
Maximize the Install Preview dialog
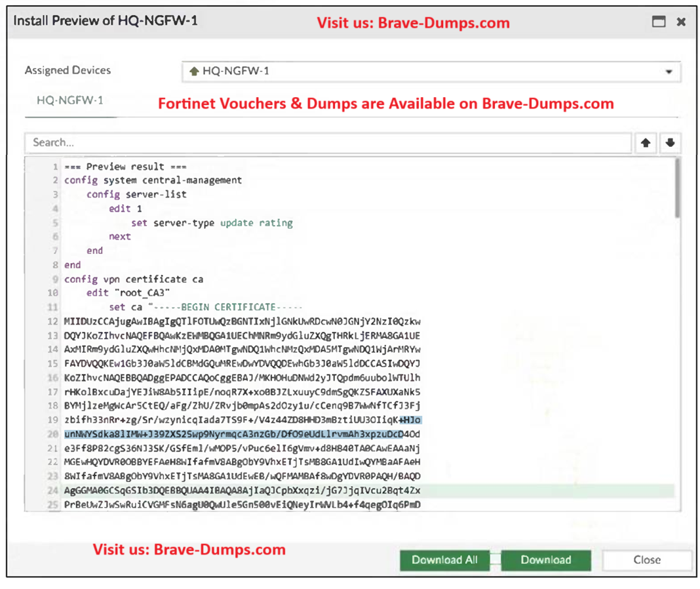coord(659,22)
